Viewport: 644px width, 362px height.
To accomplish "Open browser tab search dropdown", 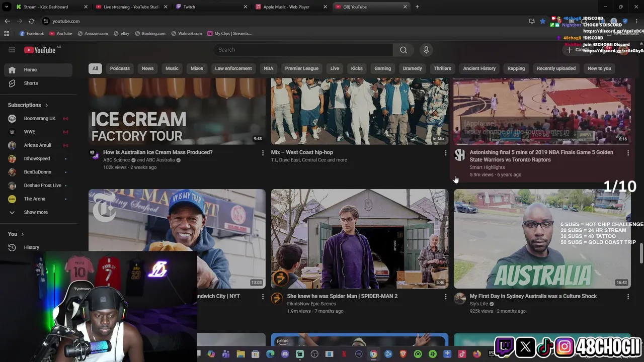I will click(7, 7).
